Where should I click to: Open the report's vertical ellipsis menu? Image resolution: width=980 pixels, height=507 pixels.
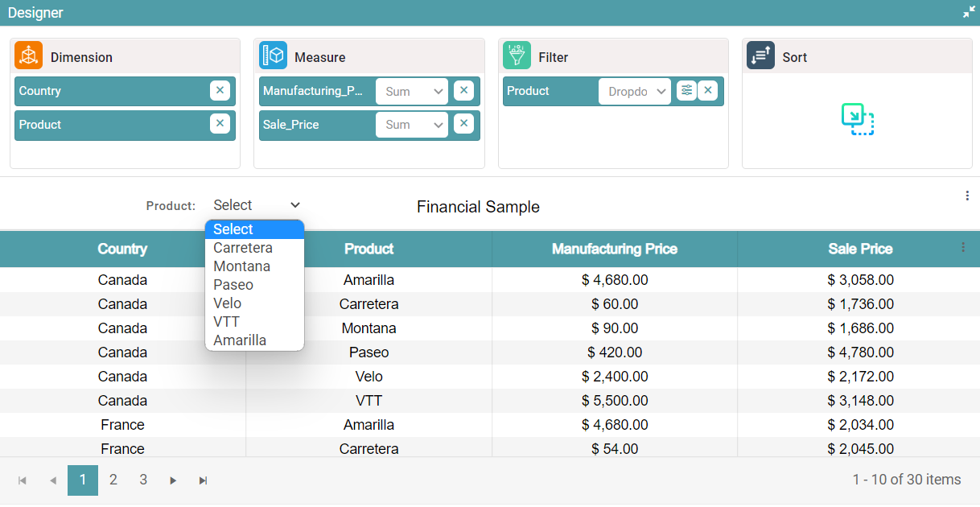(x=966, y=196)
